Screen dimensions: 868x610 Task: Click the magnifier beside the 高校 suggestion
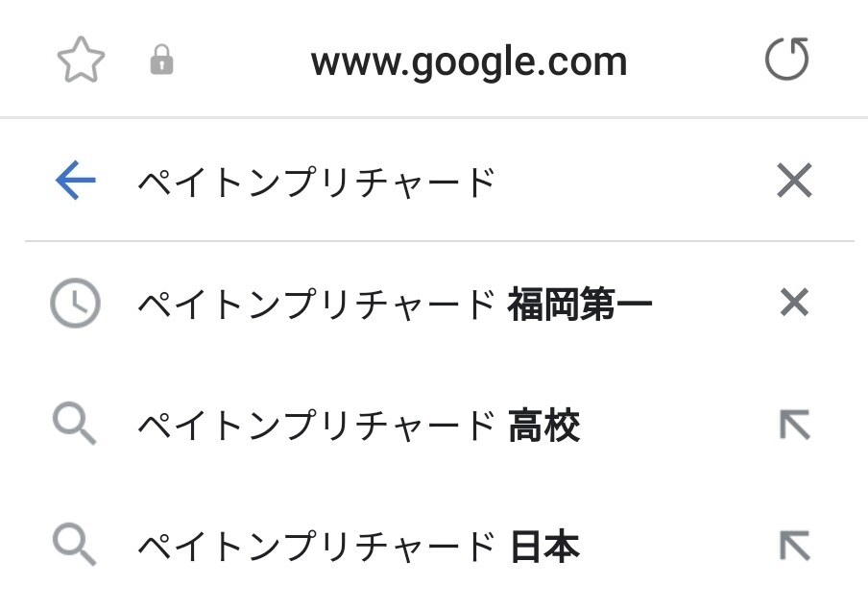tap(75, 425)
